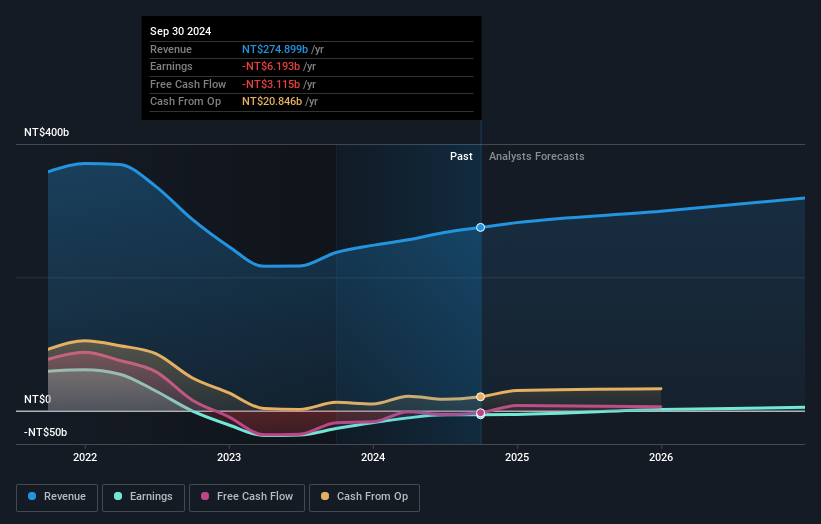Click the NT$400b y-axis label
Viewport: 821px width, 524px height.
click(47, 132)
